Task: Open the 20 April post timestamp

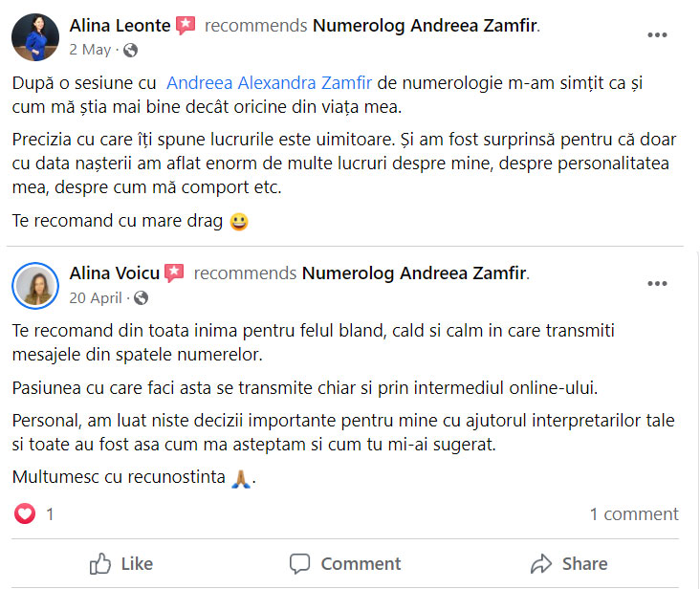Action: tap(96, 297)
